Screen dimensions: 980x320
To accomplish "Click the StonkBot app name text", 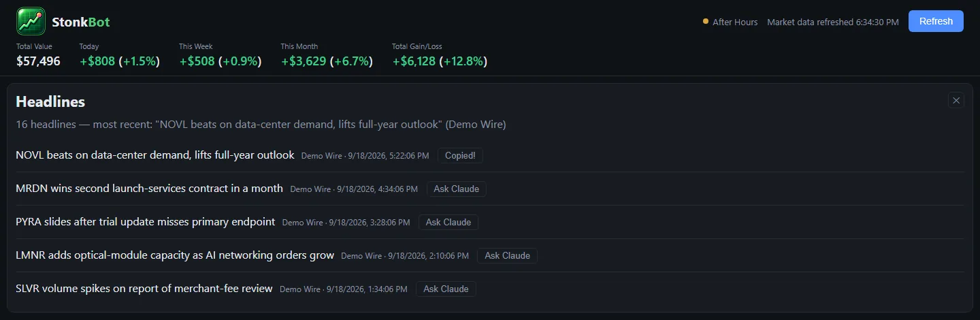I will click(x=81, y=22).
